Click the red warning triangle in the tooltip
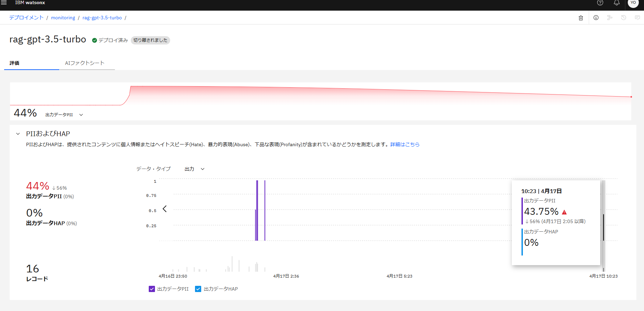644x311 pixels. click(564, 212)
